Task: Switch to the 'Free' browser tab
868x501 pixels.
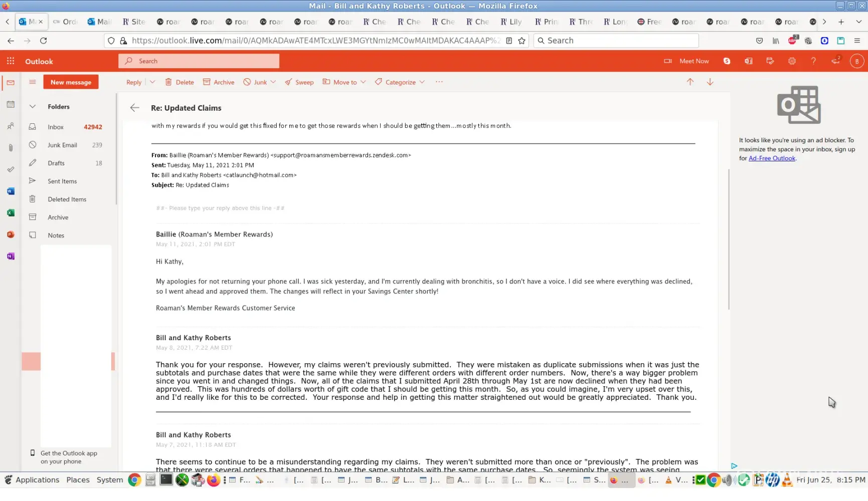Action: pos(649,22)
